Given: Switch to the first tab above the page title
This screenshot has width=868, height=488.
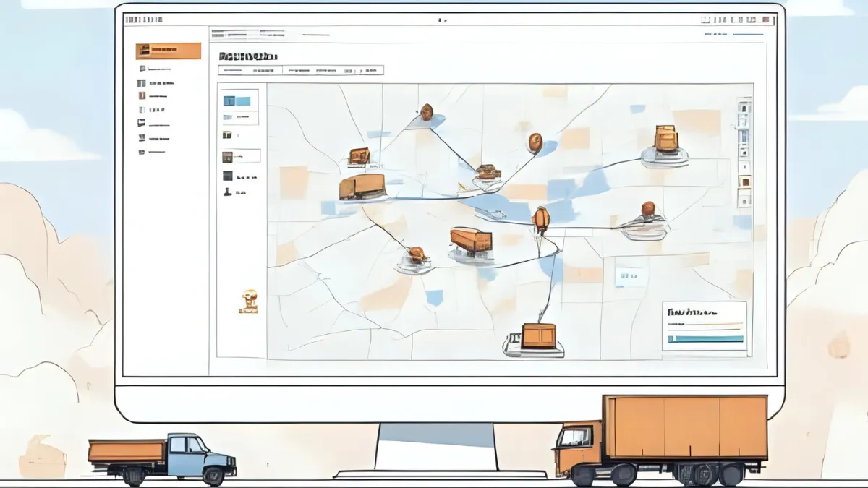Looking at the screenshot, I should tap(230, 33).
